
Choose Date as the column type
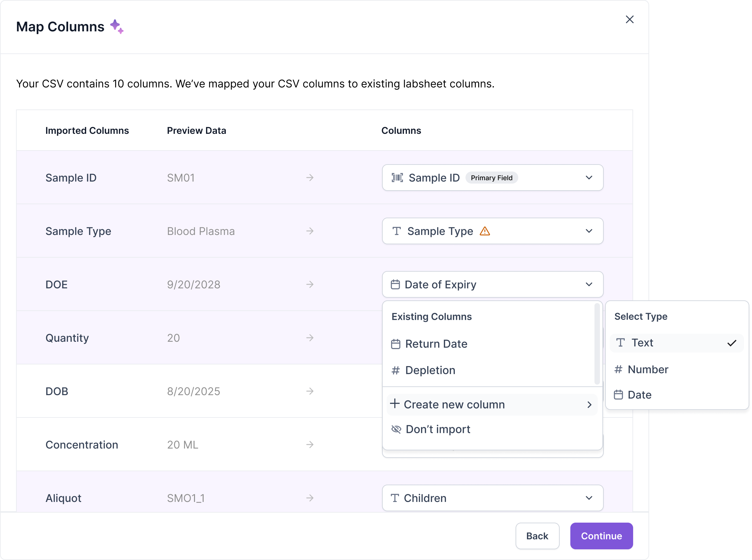[639, 395]
